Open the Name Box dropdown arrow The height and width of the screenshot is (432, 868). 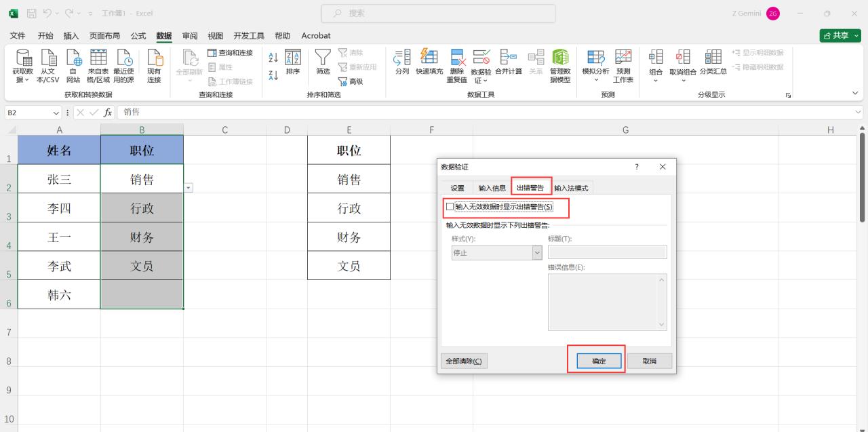[x=56, y=113]
